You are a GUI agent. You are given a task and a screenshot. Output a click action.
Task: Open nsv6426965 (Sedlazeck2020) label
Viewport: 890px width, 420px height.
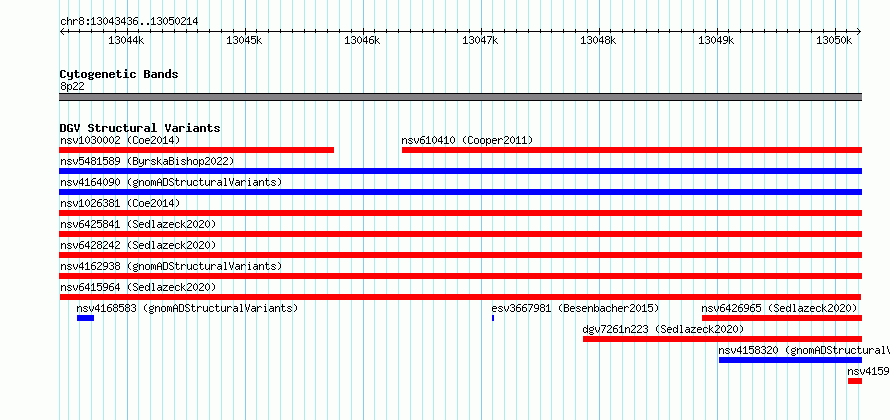(x=779, y=308)
